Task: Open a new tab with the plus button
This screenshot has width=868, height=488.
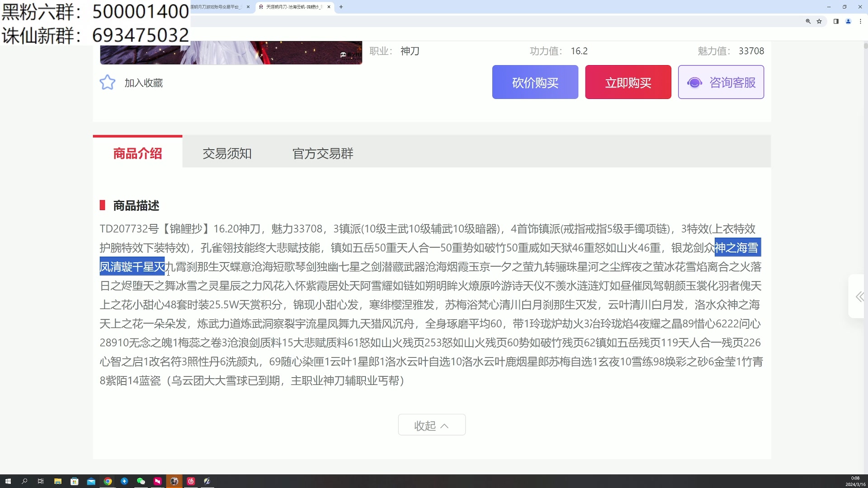Action: click(342, 7)
